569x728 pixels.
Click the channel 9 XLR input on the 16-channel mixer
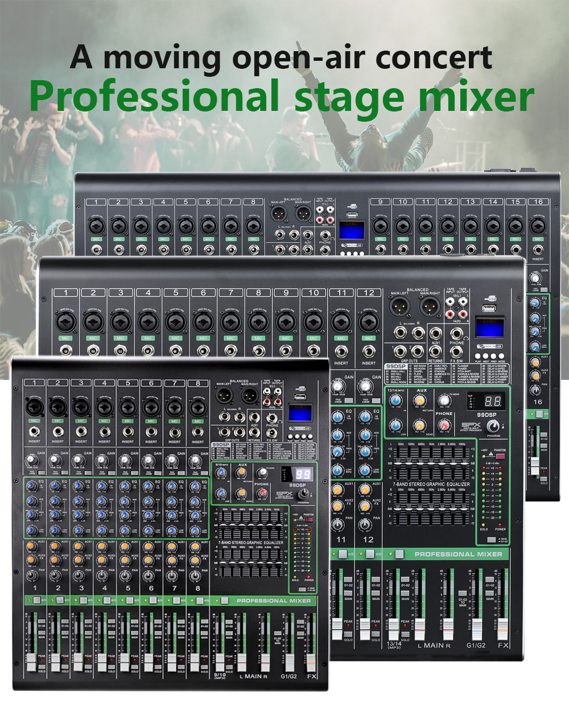coord(380,226)
